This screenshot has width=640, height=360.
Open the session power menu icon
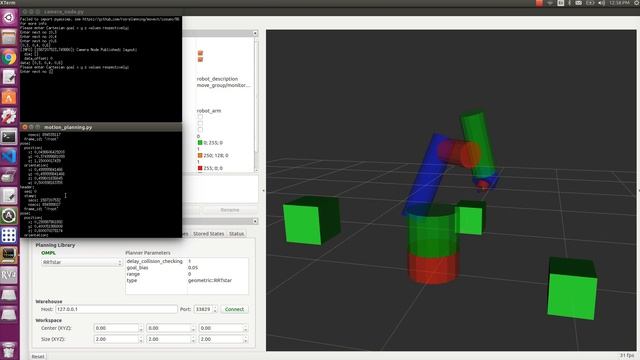[637, 3]
